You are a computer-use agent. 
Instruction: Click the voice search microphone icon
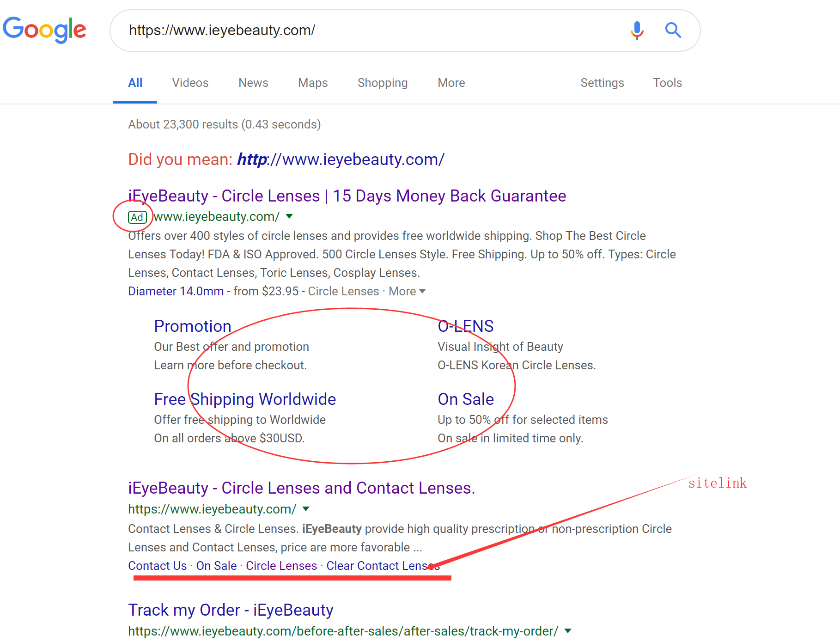(x=637, y=31)
